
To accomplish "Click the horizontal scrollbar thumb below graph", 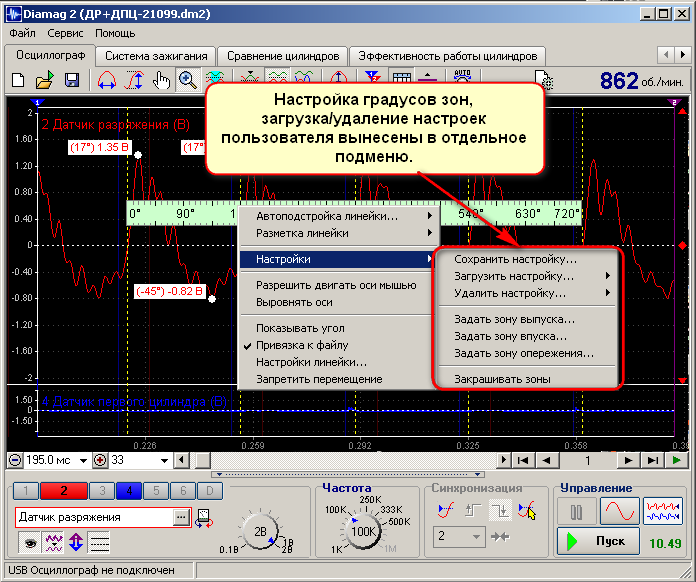I will pos(203,460).
